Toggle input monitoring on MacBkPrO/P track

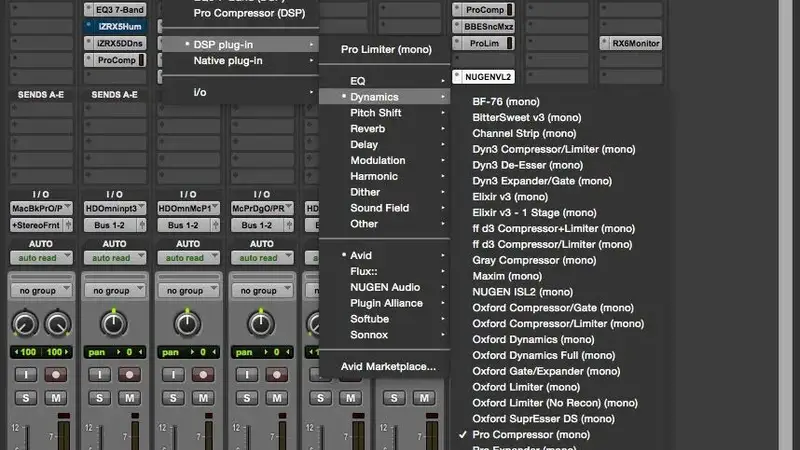click(26, 374)
